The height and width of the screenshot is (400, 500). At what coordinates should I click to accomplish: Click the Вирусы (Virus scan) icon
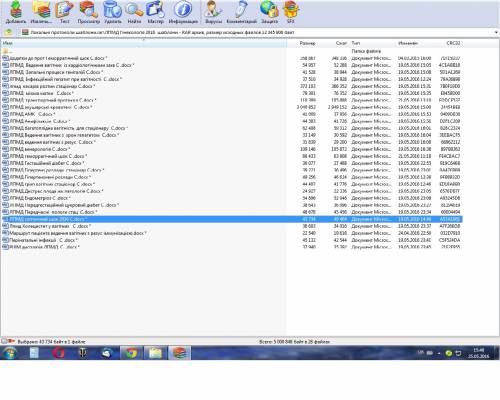tap(213, 12)
